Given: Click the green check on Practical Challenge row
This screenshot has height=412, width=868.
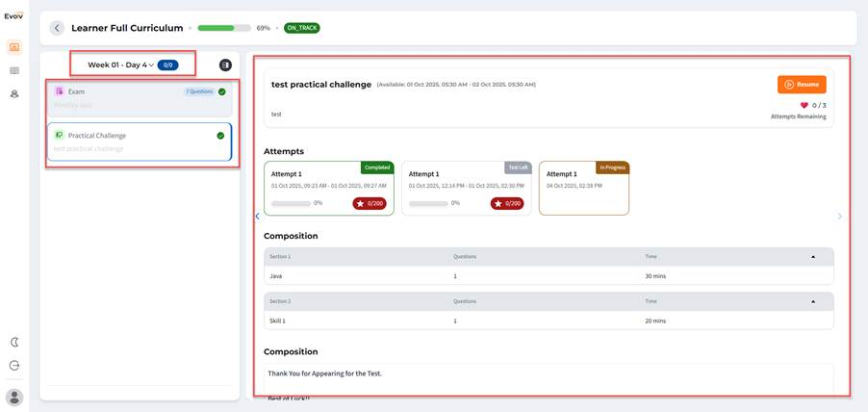Looking at the screenshot, I should pos(220,135).
